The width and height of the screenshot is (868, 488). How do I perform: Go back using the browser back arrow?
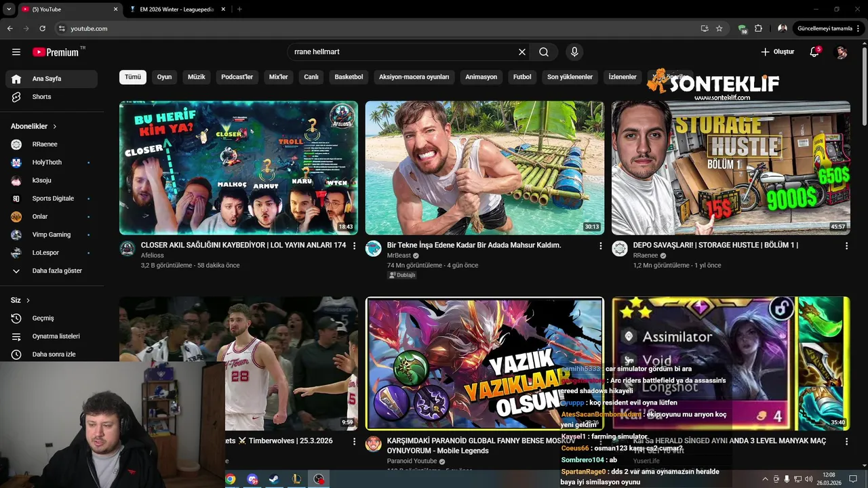pos(9,28)
